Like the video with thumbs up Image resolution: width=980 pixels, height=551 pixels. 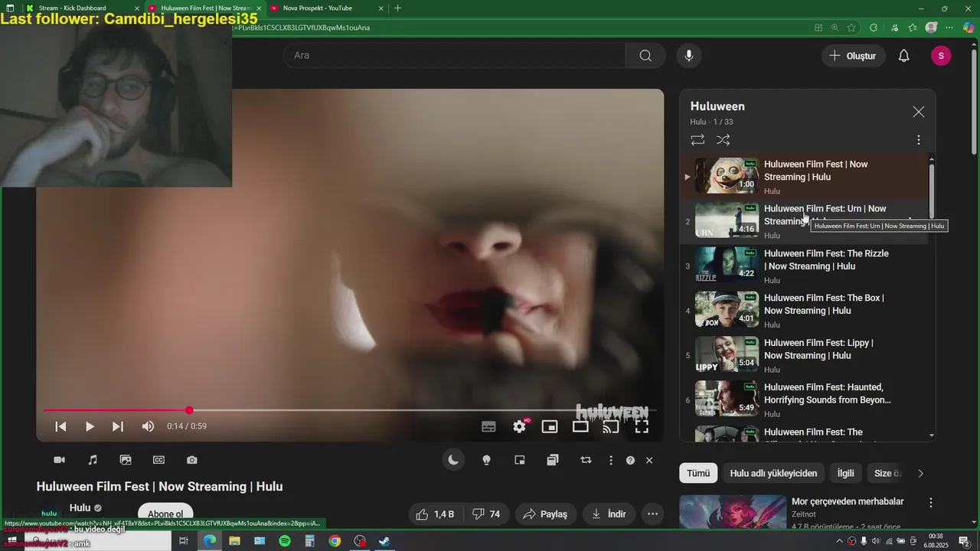[435, 514]
